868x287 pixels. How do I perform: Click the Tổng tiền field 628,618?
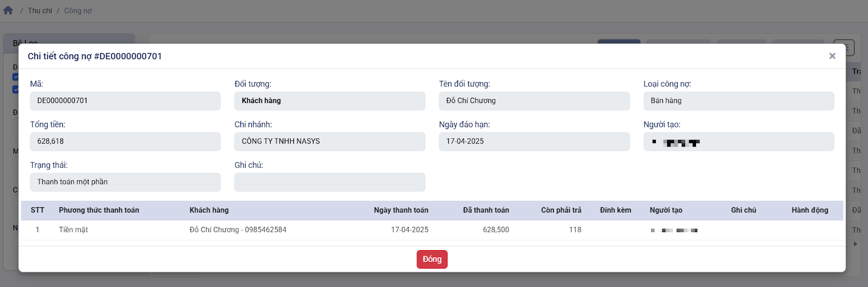pos(125,142)
